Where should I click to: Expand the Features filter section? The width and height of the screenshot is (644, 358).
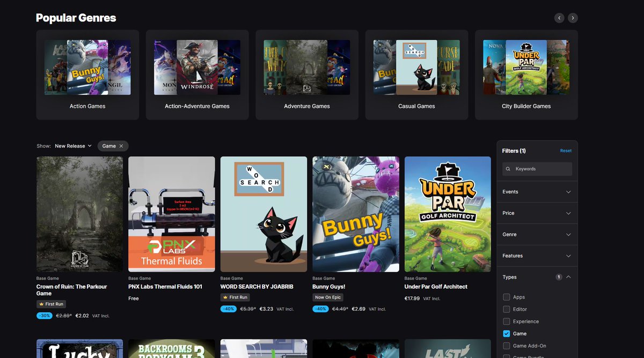[x=537, y=256]
